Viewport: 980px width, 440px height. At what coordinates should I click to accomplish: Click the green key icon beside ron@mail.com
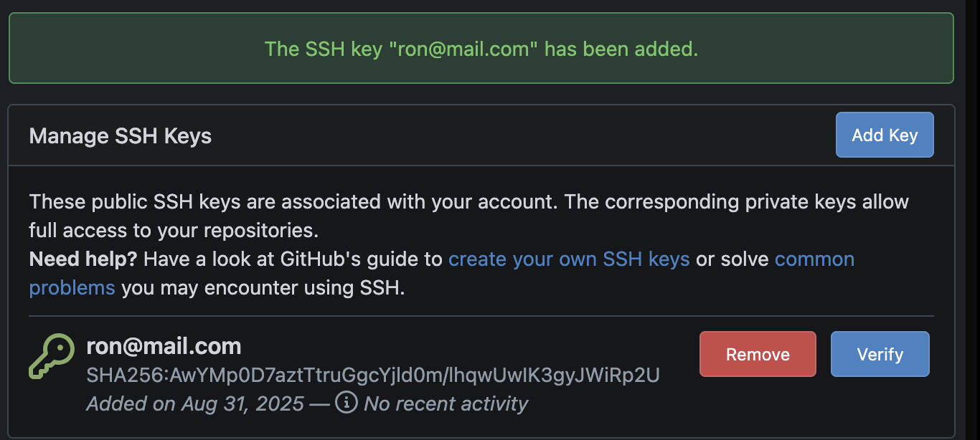pos(52,357)
